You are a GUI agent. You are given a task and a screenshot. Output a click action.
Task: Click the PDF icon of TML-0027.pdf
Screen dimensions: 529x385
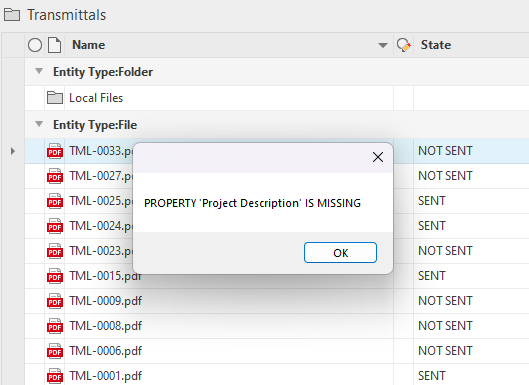pyautogui.click(x=55, y=176)
